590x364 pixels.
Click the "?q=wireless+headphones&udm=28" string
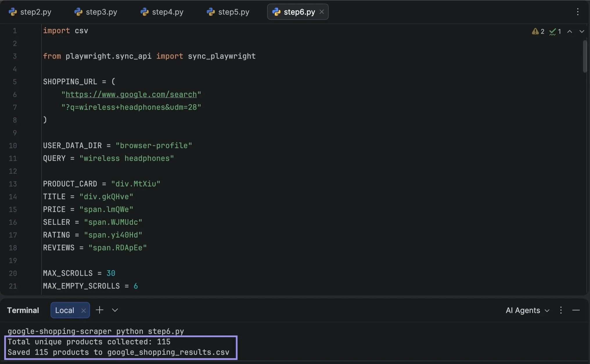[131, 107]
